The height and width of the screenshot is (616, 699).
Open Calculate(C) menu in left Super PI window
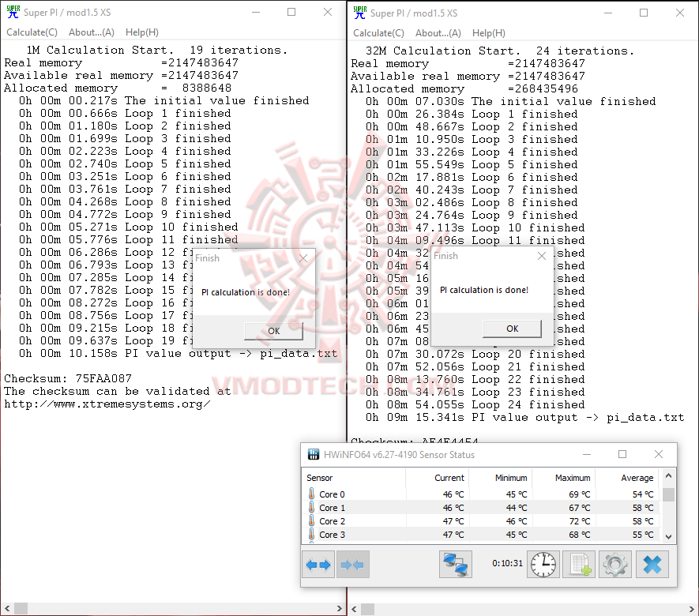(x=32, y=32)
